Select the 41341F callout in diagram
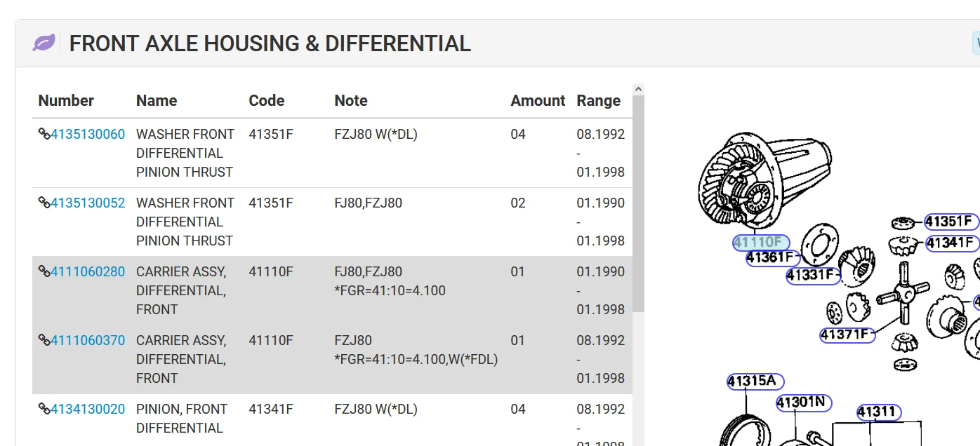980x446 pixels. (951, 243)
